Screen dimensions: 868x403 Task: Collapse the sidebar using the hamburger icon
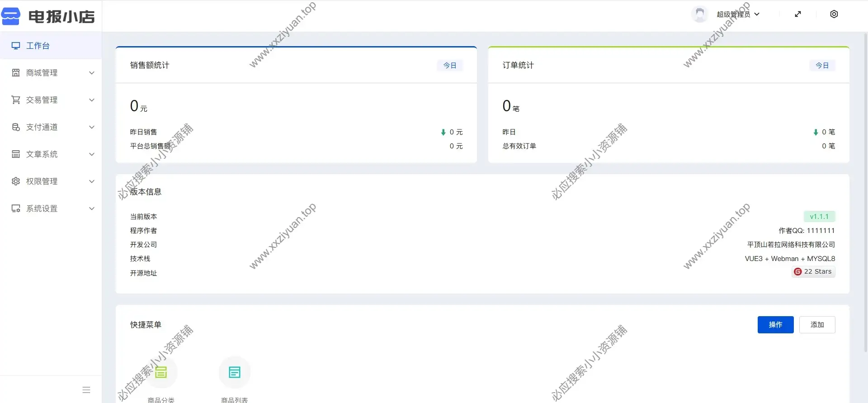pyautogui.click(x=86, y=390)
